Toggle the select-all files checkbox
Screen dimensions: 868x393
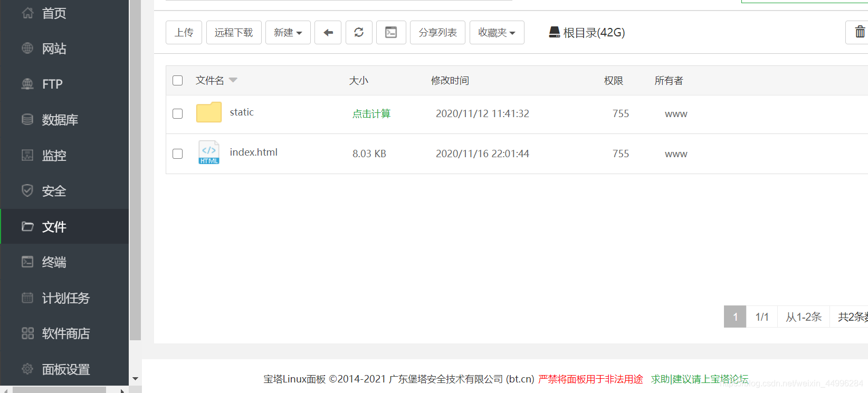click(x=178, y=80)
